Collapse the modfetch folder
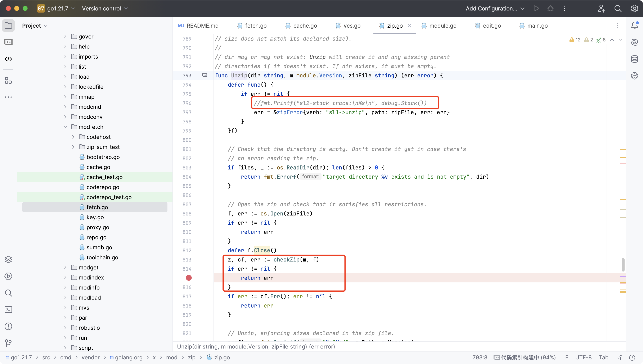 pos(65,127)
